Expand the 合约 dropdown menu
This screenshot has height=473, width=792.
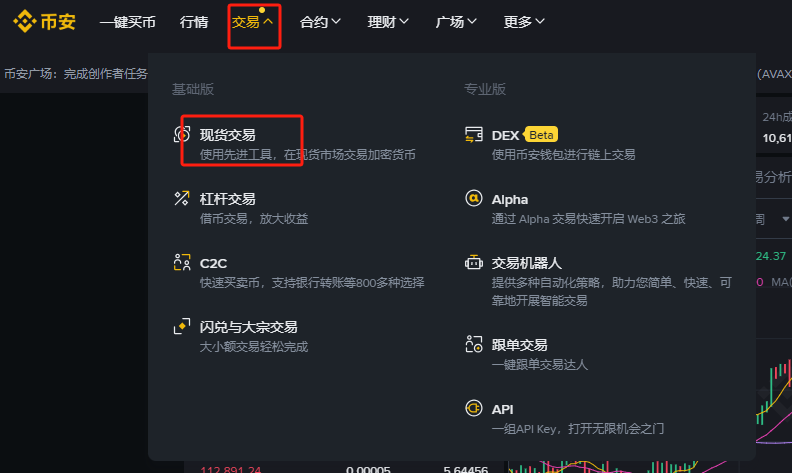point(320,22)
